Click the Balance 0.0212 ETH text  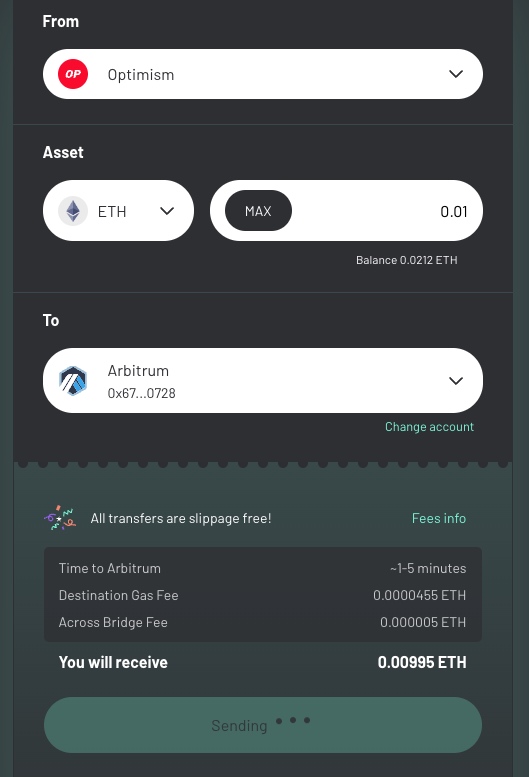407,260
